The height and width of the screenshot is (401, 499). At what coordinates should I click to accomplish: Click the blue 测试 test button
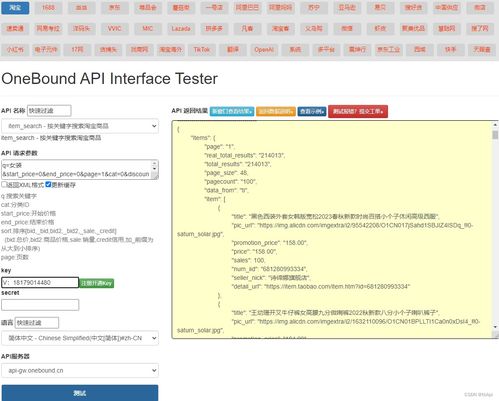[80, 393]
